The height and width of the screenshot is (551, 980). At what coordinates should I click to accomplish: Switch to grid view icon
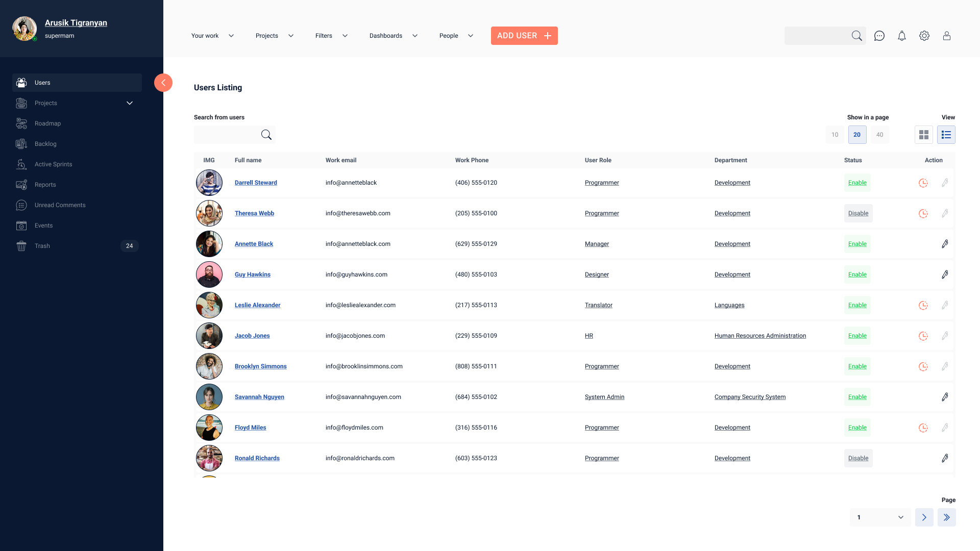[923, 135]
